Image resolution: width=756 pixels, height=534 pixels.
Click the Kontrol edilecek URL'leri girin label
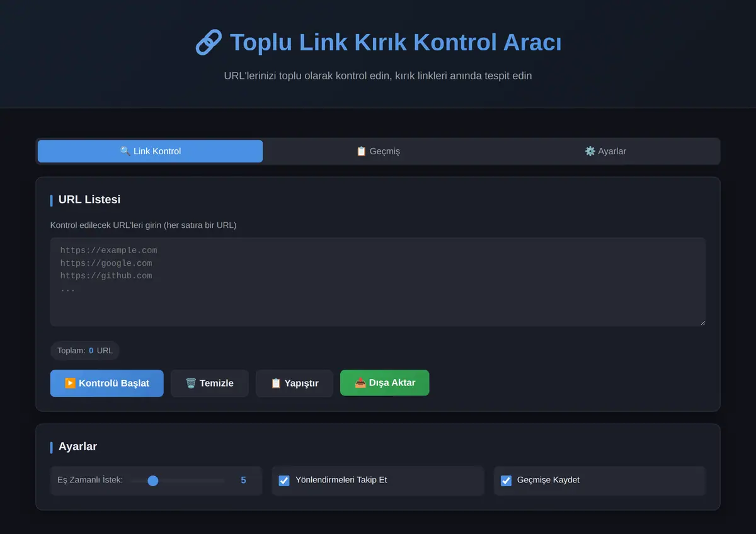tap(144, 225)
